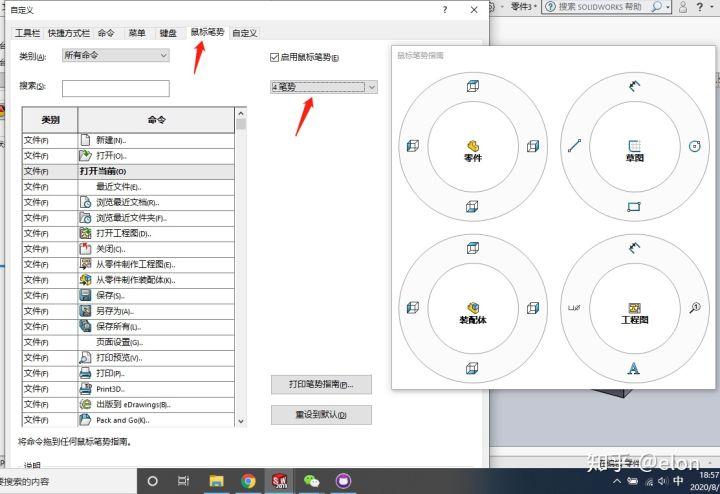Click the Rectangle tool icon in 草图 wheel
This screenshot has width=720, height=494.
(x=634, y=207)
